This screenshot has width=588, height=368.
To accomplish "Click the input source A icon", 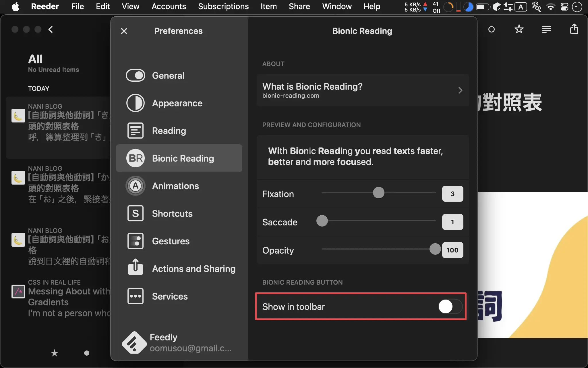I will pyautogui.click(x=521, y=7).
